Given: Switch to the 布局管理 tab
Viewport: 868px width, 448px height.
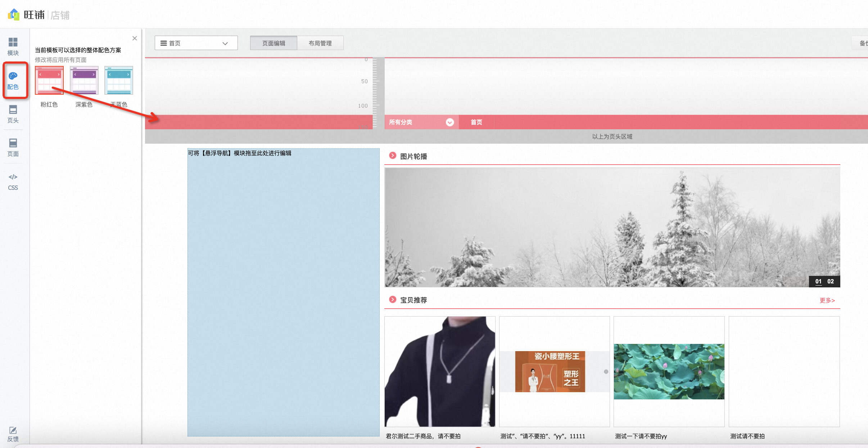Looking at the screenshot, I should point(320,43).
